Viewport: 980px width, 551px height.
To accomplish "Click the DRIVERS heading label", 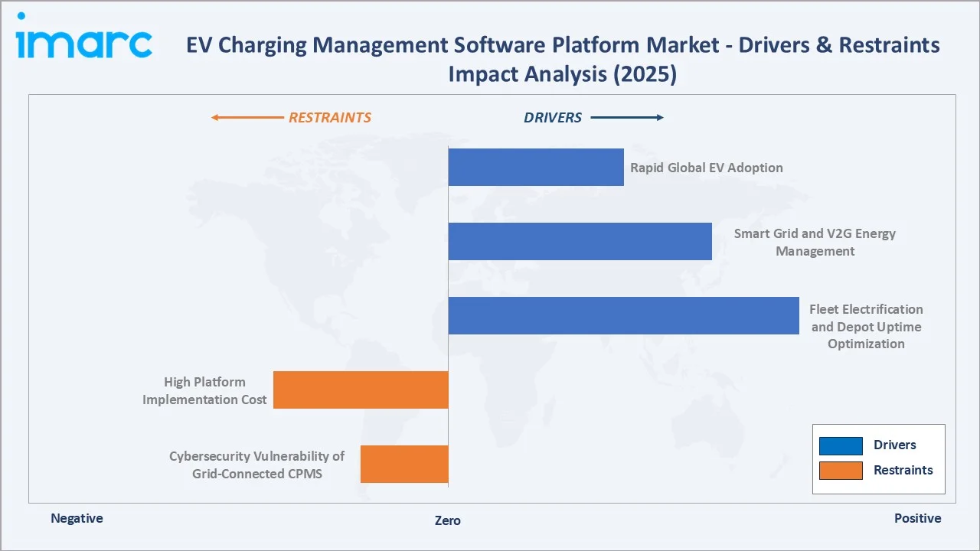I will (553, 118).
